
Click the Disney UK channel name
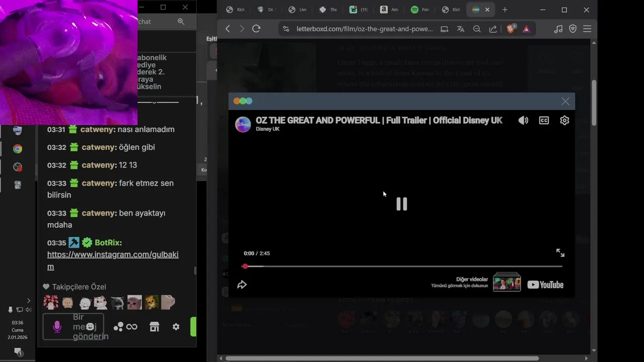(268, 129)
